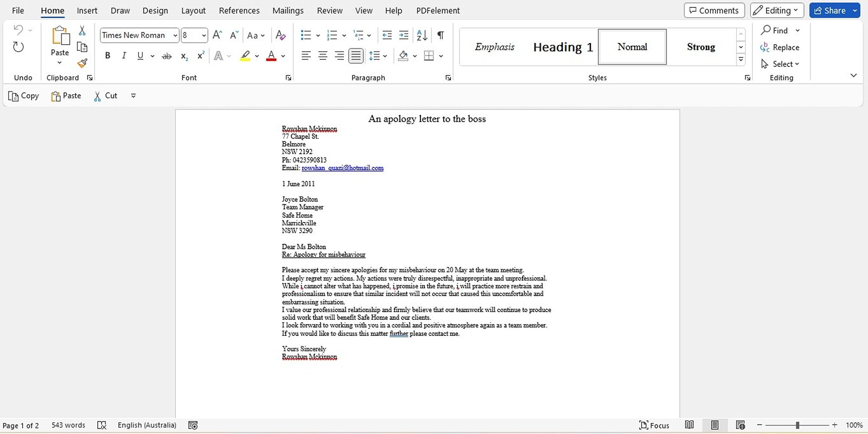Open the rowshan_quazi@hotmail.com email link
This screenshot has height=434, width=868.
point(342,168)
